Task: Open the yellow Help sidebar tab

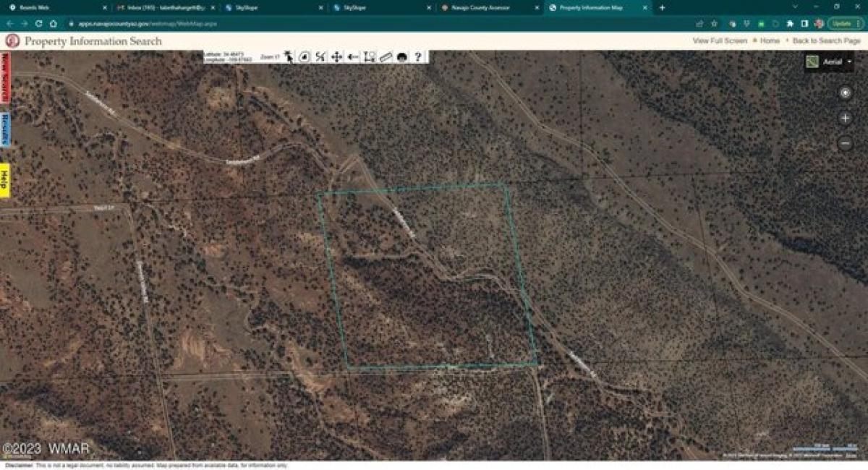Action: (x=6, y=174)
